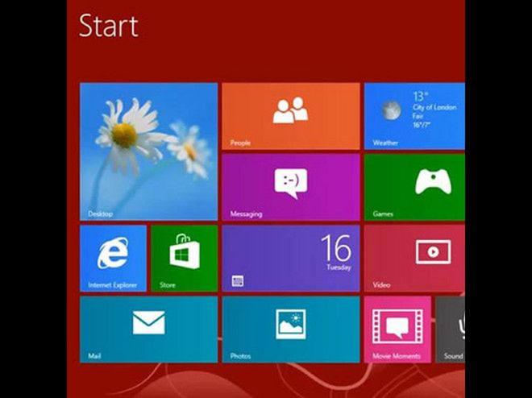Click the 13° temperature reading
532x398 pixels.
click(x=421, y=97)
